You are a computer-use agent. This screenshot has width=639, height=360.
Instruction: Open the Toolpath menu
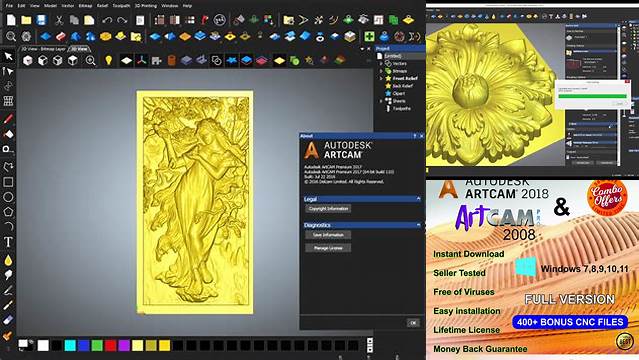click(121, 6)
